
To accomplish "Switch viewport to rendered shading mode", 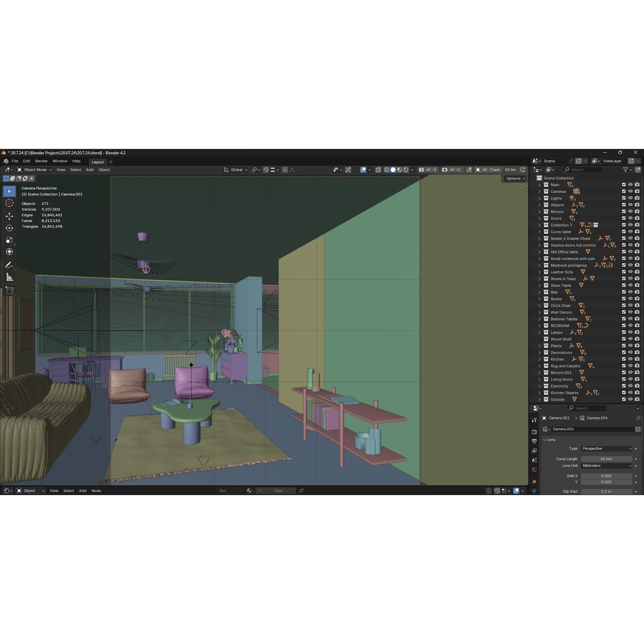I will coord(406,170).
